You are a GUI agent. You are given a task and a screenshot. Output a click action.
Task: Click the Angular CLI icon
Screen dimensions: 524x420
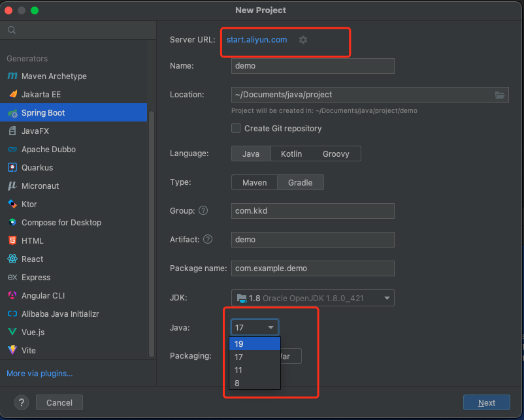pyautogui.click(x=12, y=295)
